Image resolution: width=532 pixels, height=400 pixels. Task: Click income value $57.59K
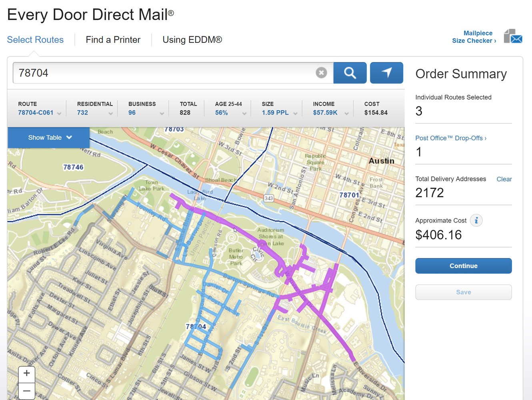pos(325,113)
